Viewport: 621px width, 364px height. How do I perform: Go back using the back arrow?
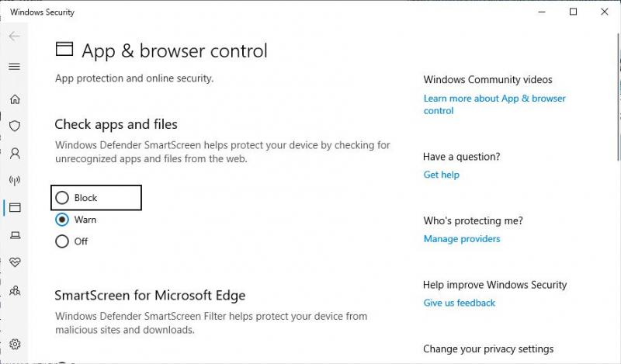point(14,36)
